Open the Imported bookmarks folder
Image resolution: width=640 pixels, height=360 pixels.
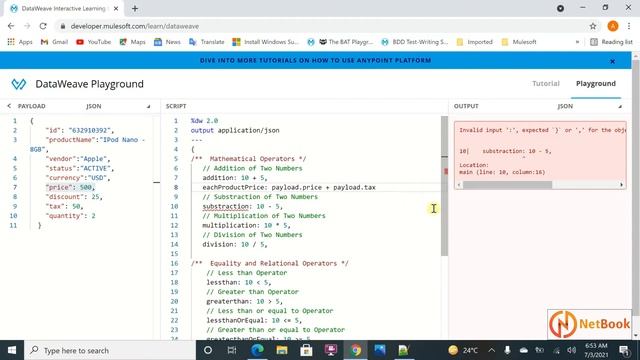(x=475, y=42)
